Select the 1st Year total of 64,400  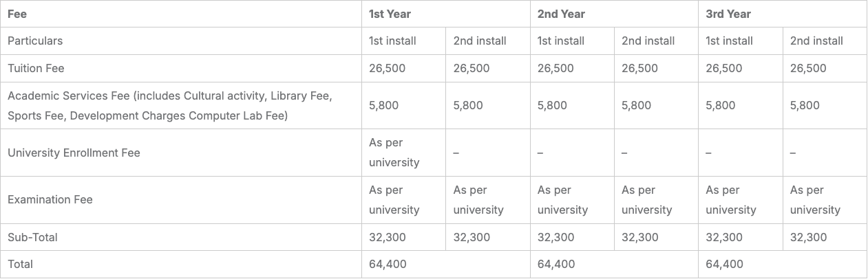click(x=388, y=264)
